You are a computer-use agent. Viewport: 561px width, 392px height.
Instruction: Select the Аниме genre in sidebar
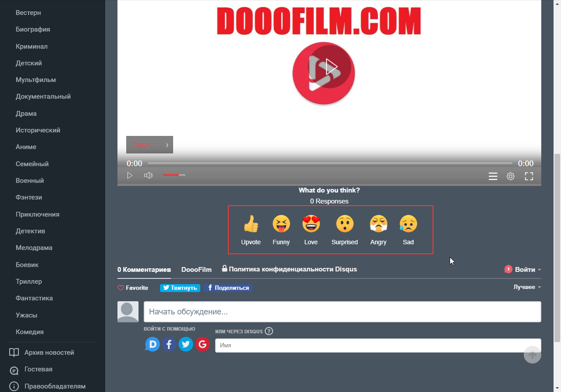coord(26,147)
